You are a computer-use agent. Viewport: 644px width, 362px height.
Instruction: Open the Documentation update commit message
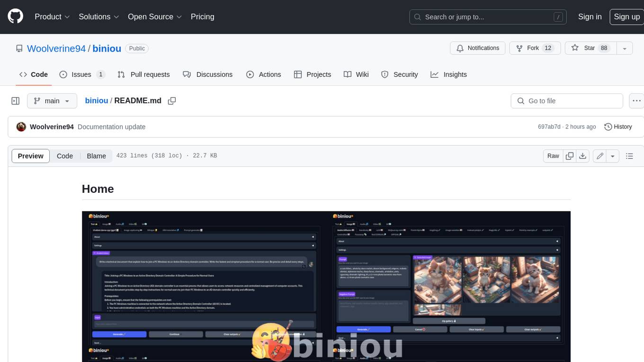[111, 127]
